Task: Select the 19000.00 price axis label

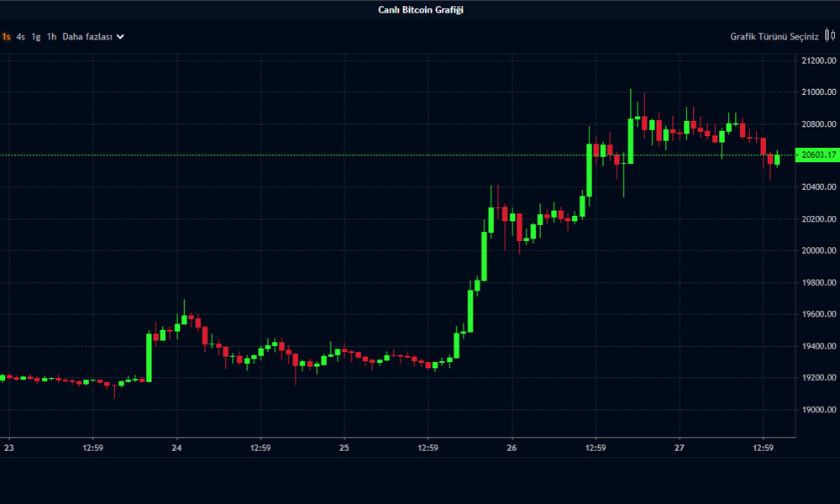Action: pyautogui.click(x=819, y=410)
